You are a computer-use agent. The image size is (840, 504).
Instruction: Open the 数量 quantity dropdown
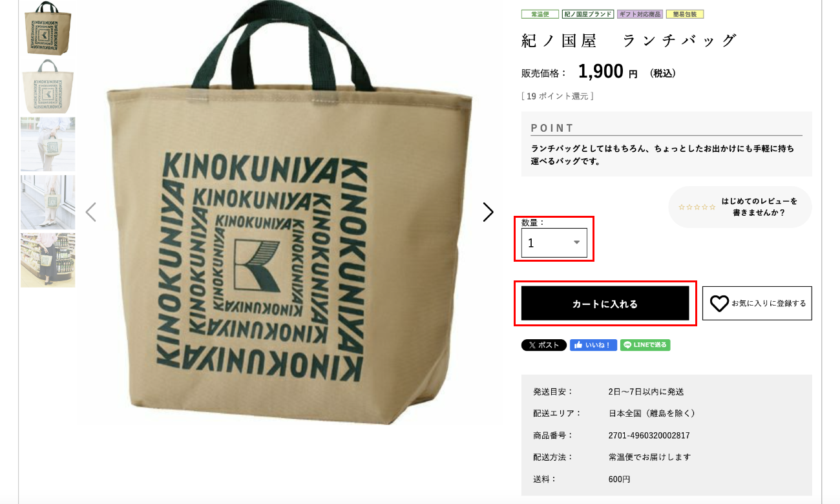click(x=554, y=243)
